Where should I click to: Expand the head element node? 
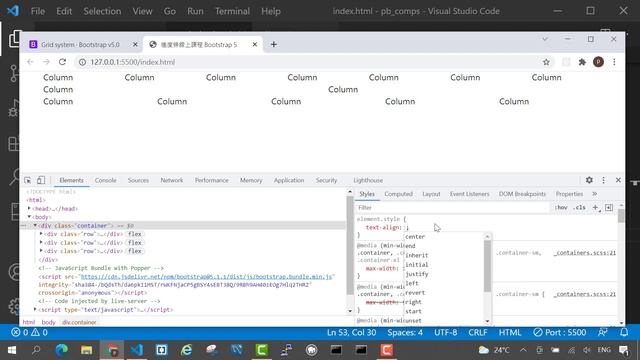point(29,209)
